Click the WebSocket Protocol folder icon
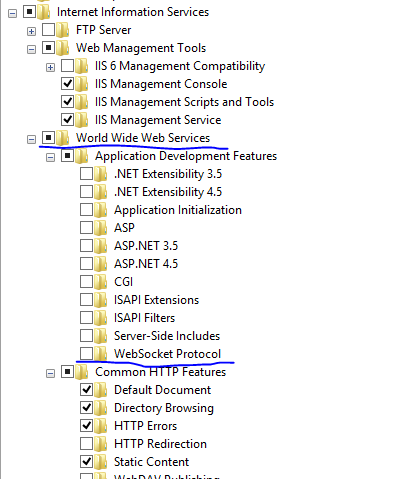Viewport: 399px width, 479px height. click(x=101, y=354)
